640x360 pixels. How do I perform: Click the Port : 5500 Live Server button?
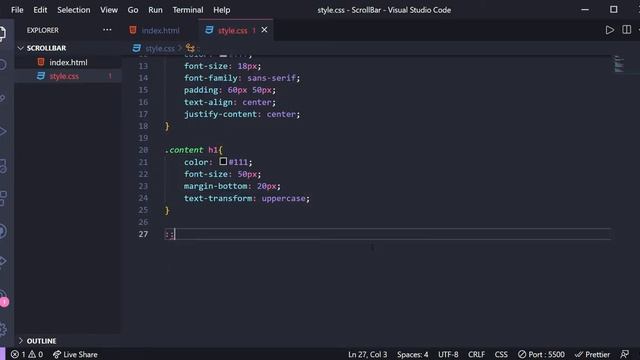pyautogui.click(x=541, y=354)
